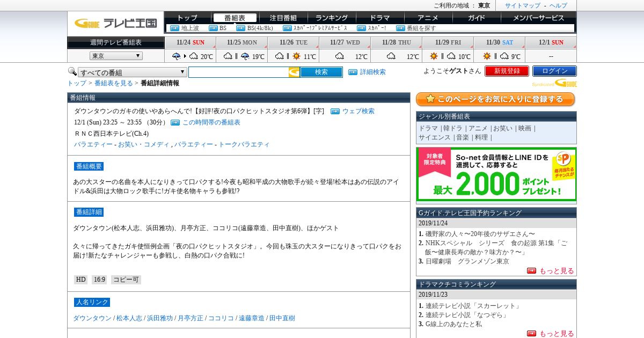Click the Syndicated G-Guide logo
Viewport: 644px width, 338px height.
pos(555,83)
